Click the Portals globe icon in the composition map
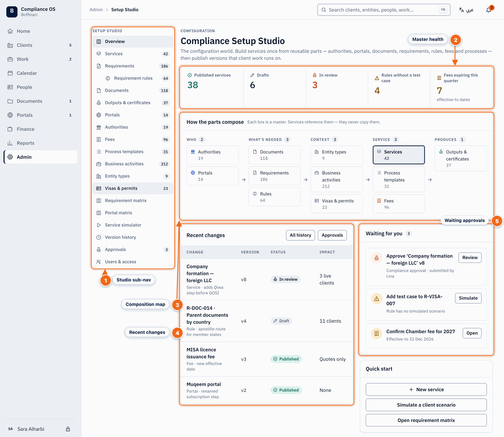 [193, 173]
